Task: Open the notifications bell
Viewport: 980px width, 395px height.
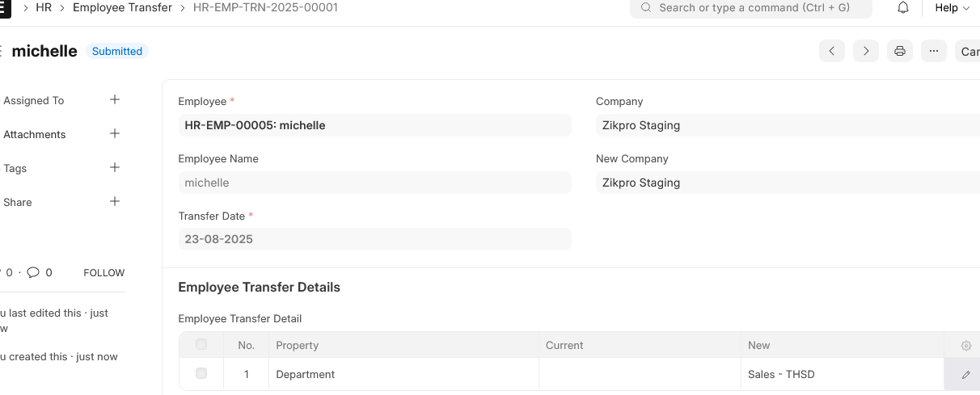Action: pyautogui.click(x=903, y=8)
